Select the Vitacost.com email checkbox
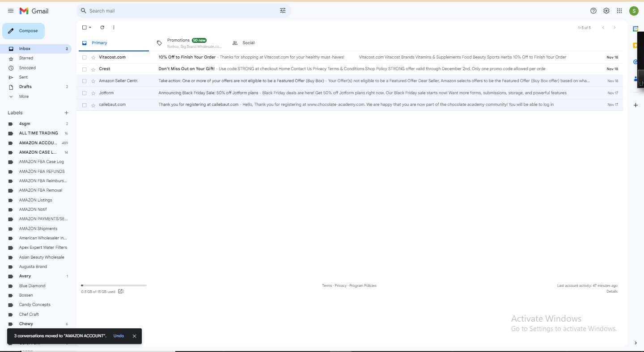 pos(84,57)
